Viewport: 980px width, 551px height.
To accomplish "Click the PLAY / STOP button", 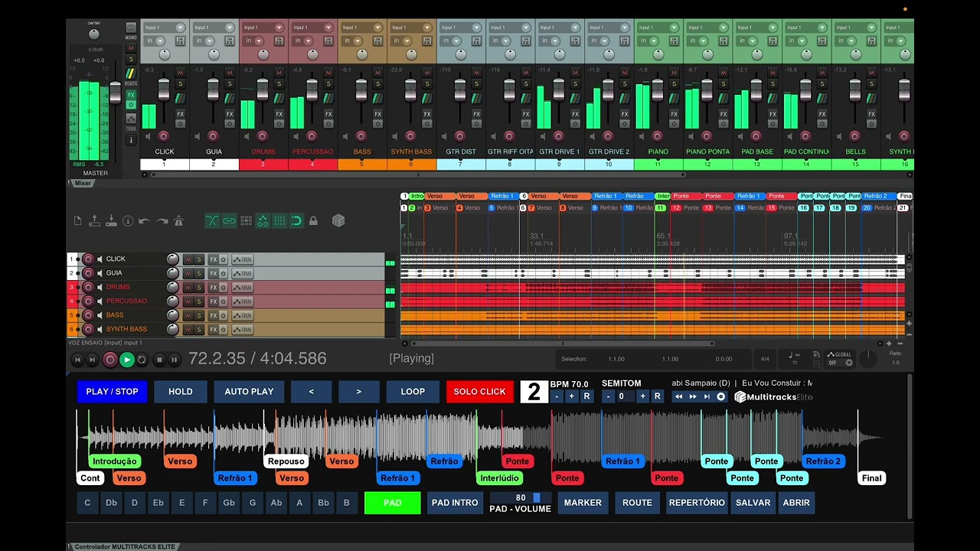I will 112,391.
